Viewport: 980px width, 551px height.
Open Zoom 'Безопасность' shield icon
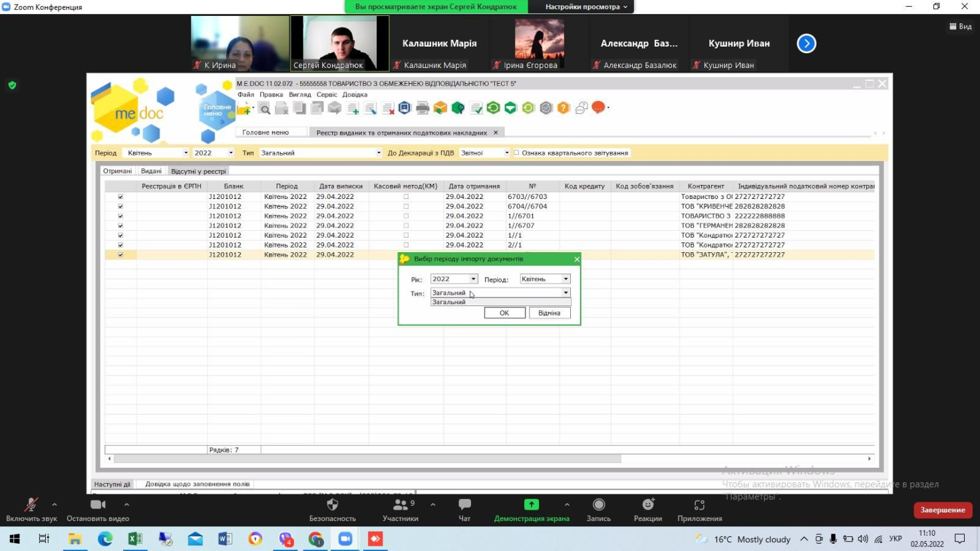[x=333, y=510]
